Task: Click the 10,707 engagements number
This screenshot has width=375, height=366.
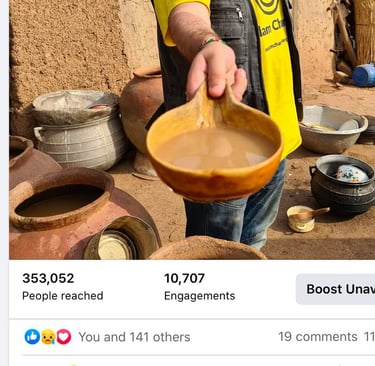Action: coord(184,278)
